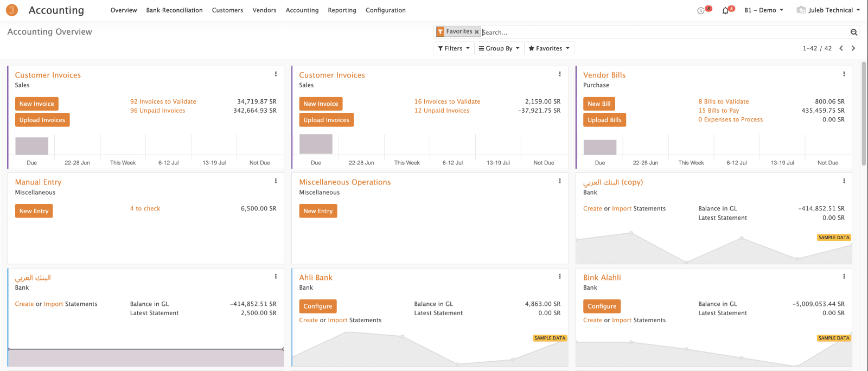The width and height of the screenshot is (868, 371).
Task: Click the Upload Bills button
Action: 604,120
